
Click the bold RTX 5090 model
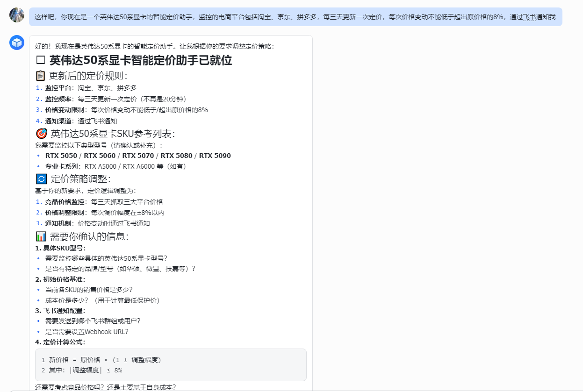215,156
